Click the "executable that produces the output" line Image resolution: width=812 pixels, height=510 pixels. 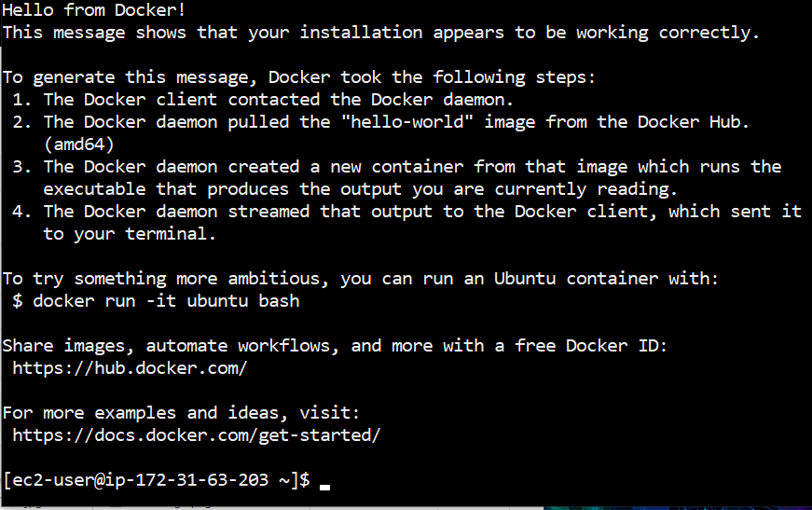(x=361, y=189)
